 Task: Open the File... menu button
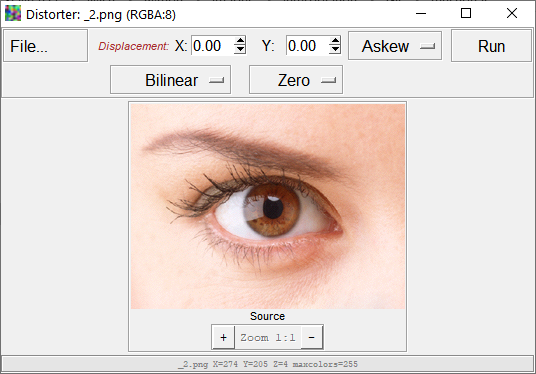pyautogui.click(x=45, y=46)
